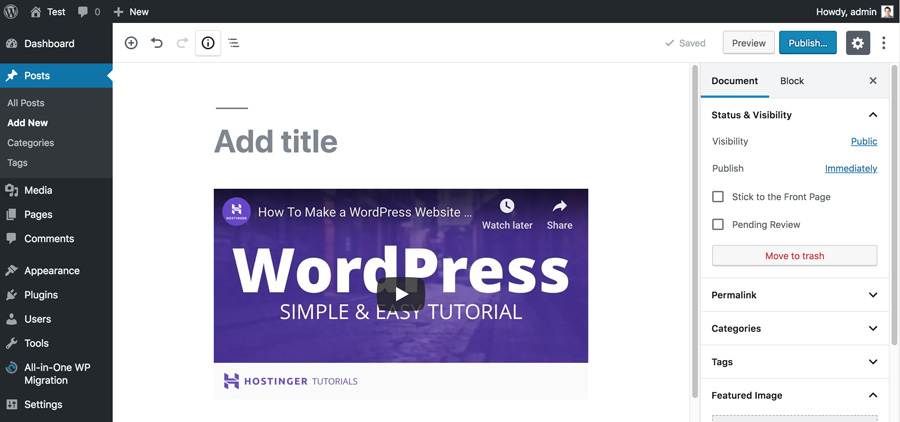Click the Appearance brush icon
This screenshot has width=900, height=422.
pos(11,271)
